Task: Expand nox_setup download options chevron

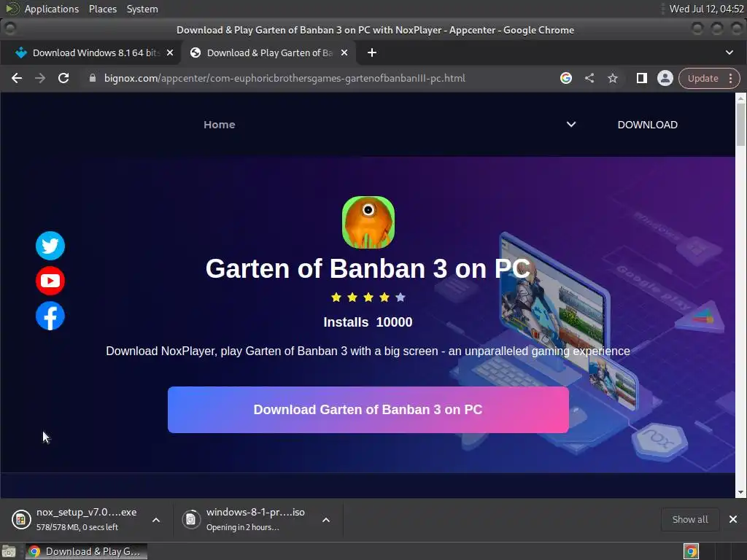Action: 156,520
